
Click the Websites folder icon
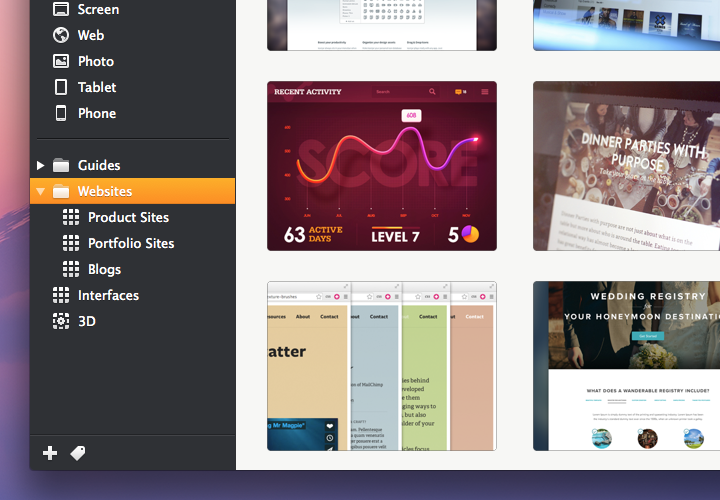61,191
